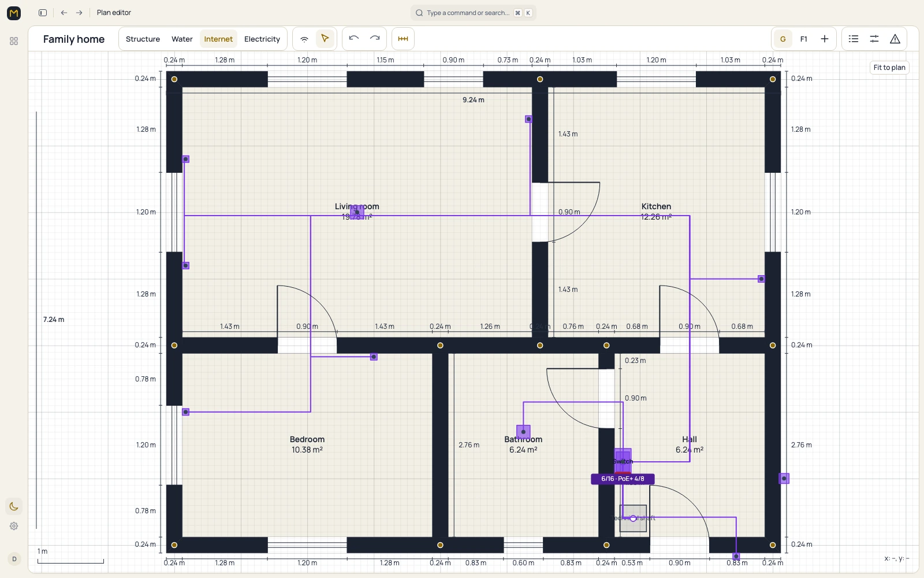Open the list view panel icon
The image size is (924, 578).
(x=854, y=39)
